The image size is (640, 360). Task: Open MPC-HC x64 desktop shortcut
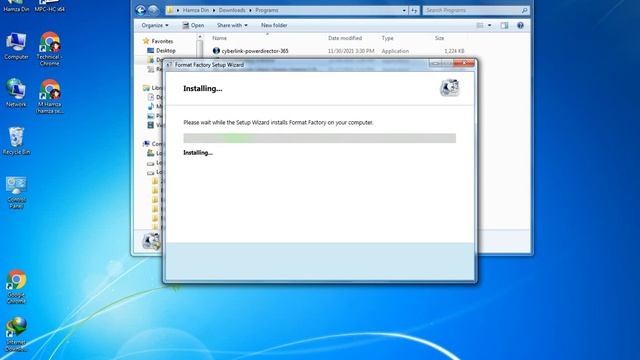(x=49, y=6)
